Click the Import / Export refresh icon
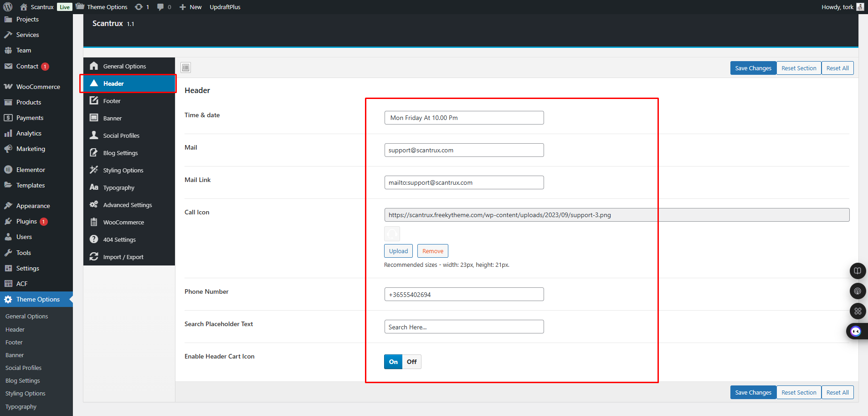Screen dimensions: 868x416 tap(94, 257)
